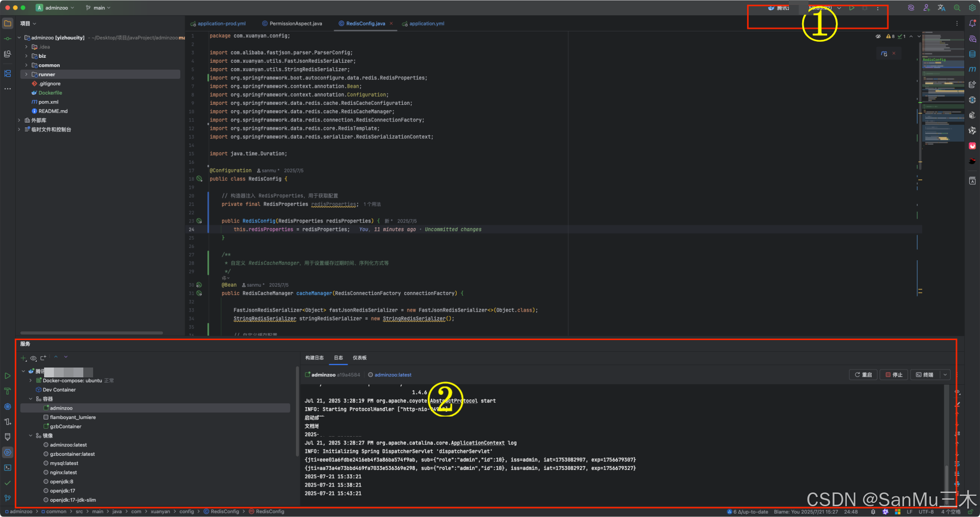
Task: Expand the Docker-compose: ubuntu node
Action: (30, 380)
